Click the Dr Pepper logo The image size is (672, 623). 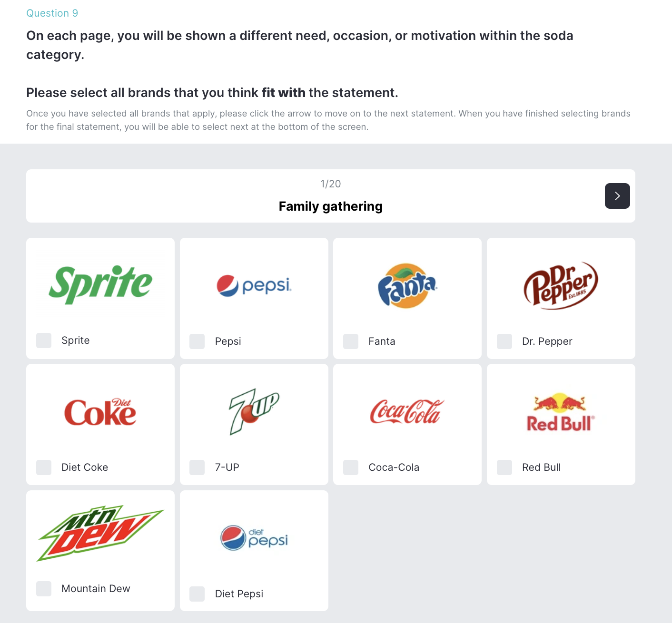pos(561,285)
